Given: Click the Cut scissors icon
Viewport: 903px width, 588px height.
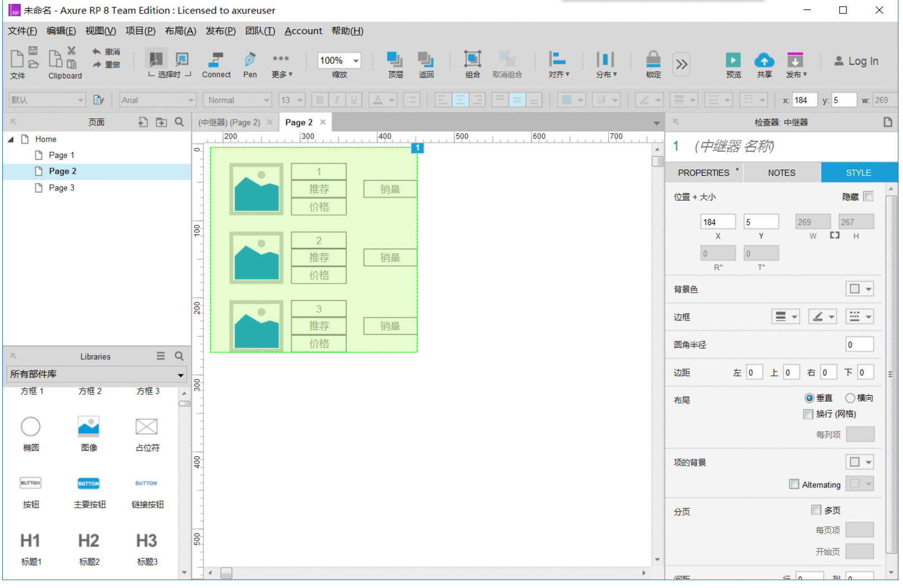Looking at the screenshot, I should click(x=72, y=51).
